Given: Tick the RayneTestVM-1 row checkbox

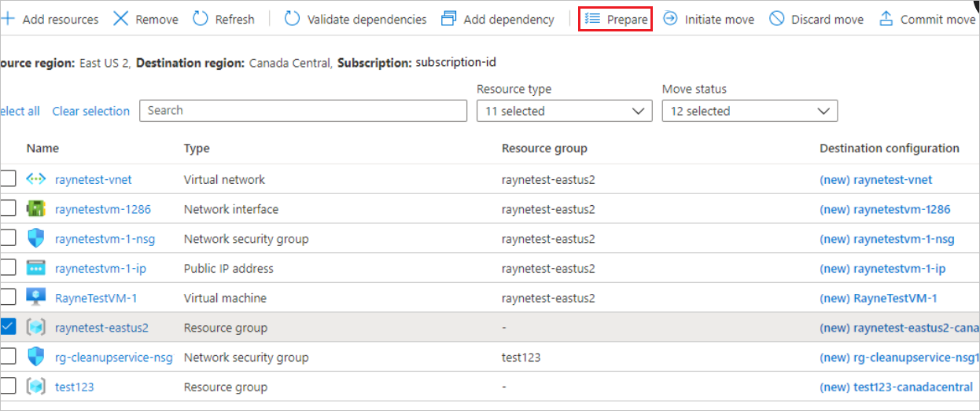Looking at the screenshot, I should [8, 298].
